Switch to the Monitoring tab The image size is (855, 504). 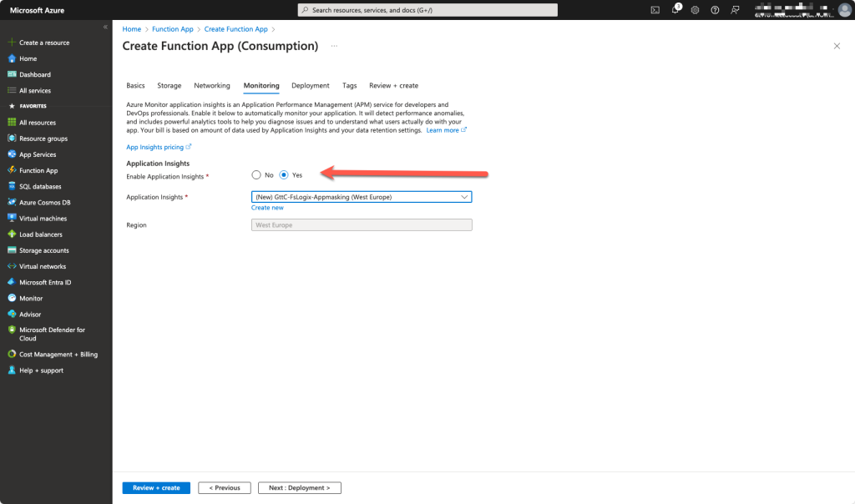click(x=261, y=86)
